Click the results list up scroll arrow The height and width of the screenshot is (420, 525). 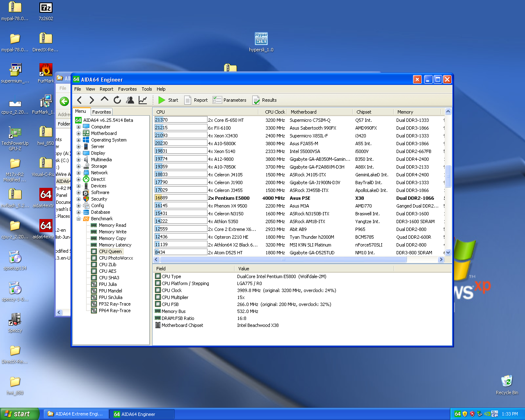(448, 112)
